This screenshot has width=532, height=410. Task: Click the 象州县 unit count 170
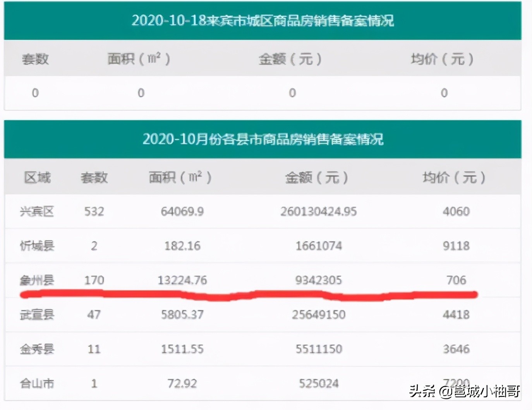tap(94, 280)
